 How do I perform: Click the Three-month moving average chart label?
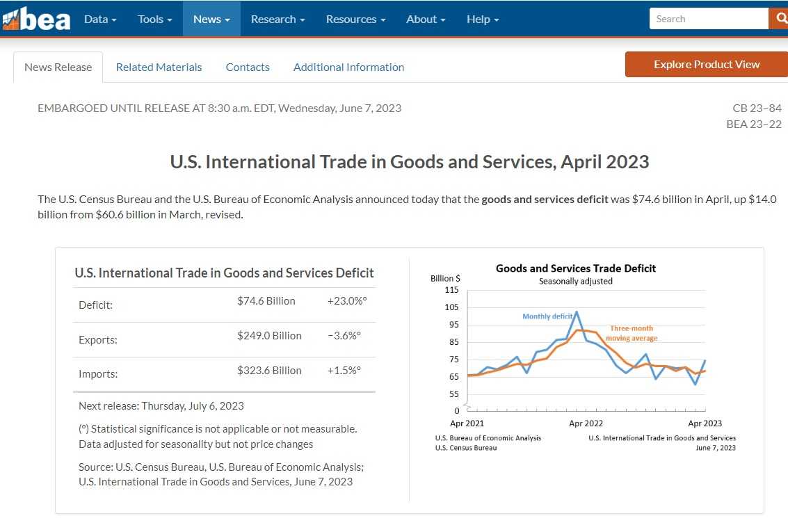coord(632,333)
